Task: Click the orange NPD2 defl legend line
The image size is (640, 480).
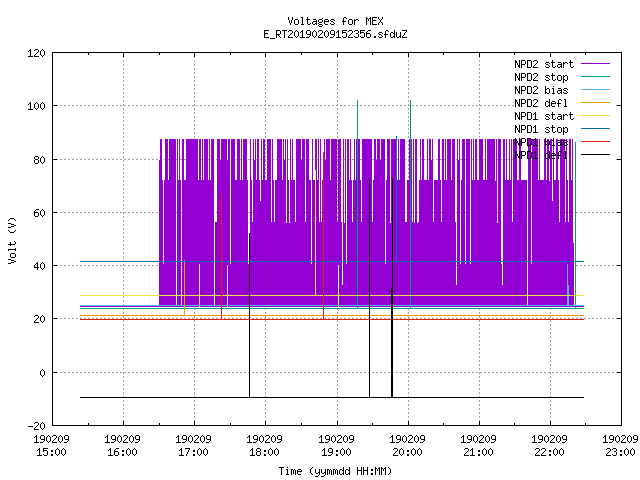Action: 595,102
